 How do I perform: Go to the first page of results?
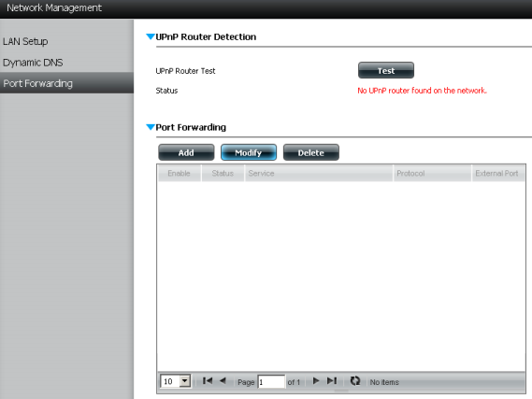coord(208,381)
